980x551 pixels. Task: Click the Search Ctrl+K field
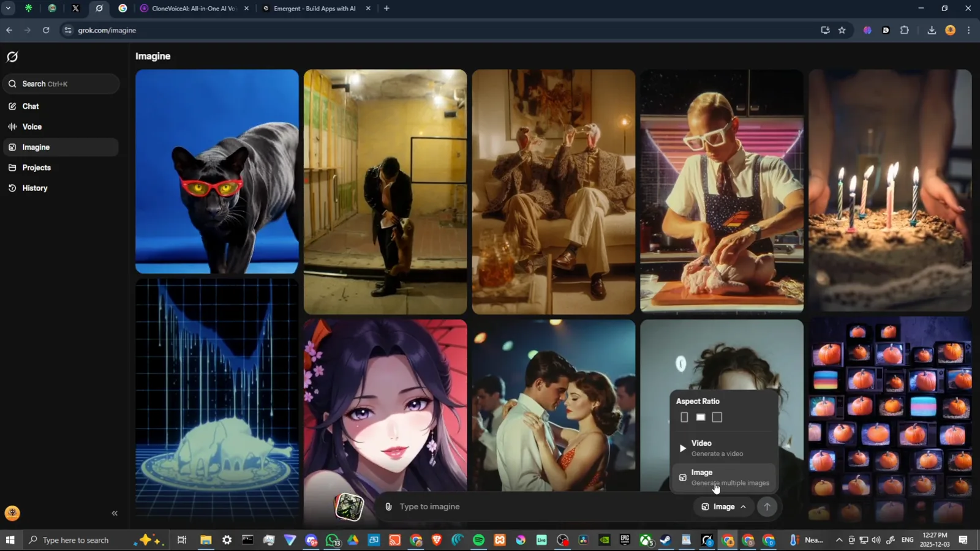[61, 84]
